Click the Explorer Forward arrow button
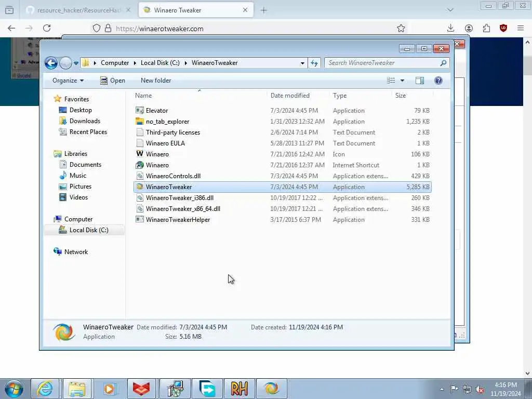 pos(65,63)
